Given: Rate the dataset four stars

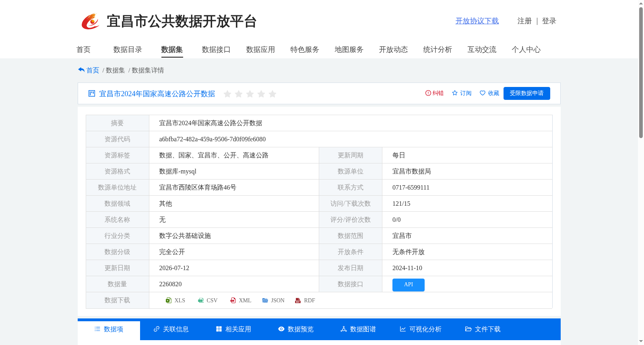Looking at the screenshot, I should coord(261,94).
